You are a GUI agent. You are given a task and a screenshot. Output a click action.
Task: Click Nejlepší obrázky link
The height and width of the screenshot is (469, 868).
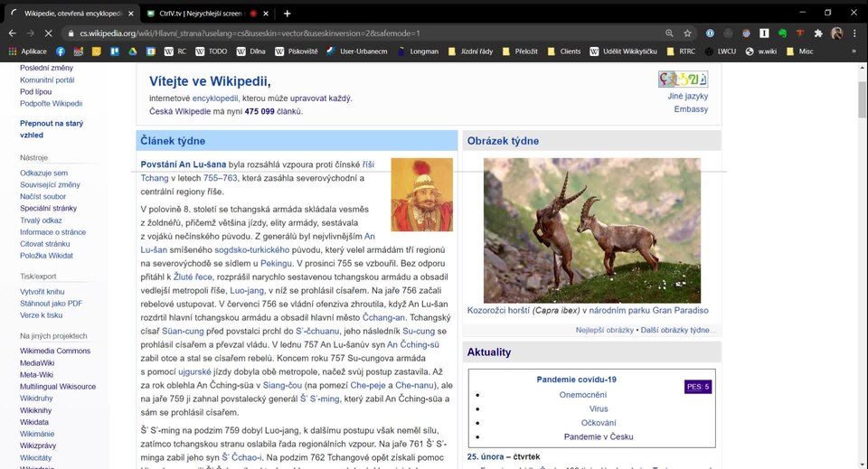click(605, 330)
